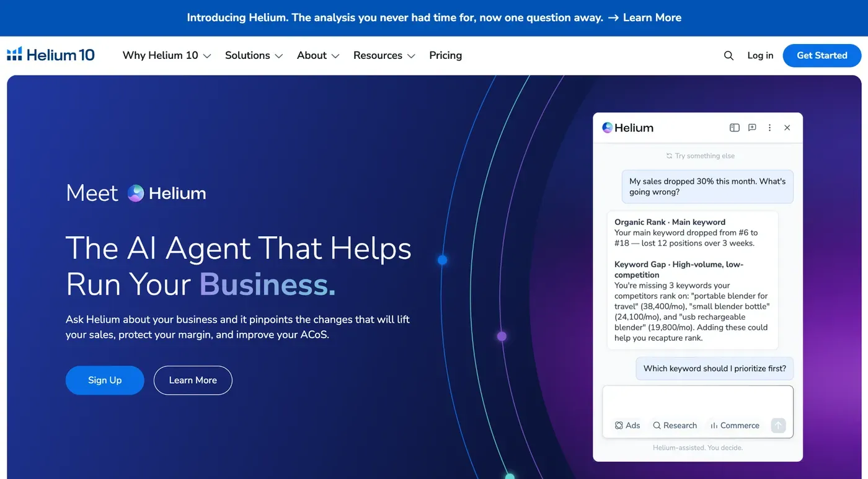Image resolution: width=868 pixels, height=479 pixels.
Task: Open the three-dot options menu in Helium chat
Action: click(x=769, y=128)
